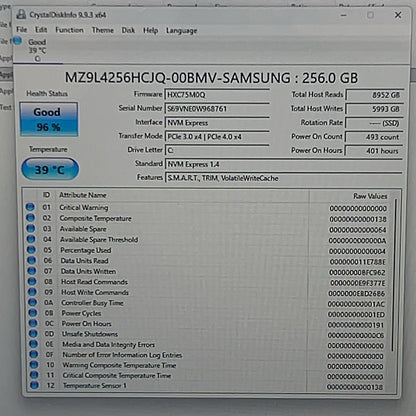Click the raw value 0000011E788E

pos(358,262)
